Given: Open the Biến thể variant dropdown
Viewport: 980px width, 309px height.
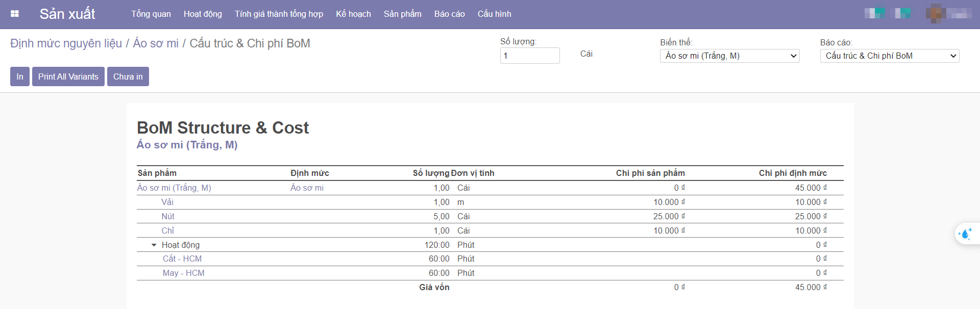Looking at the screenshot, I should click(x=729, y=56).
